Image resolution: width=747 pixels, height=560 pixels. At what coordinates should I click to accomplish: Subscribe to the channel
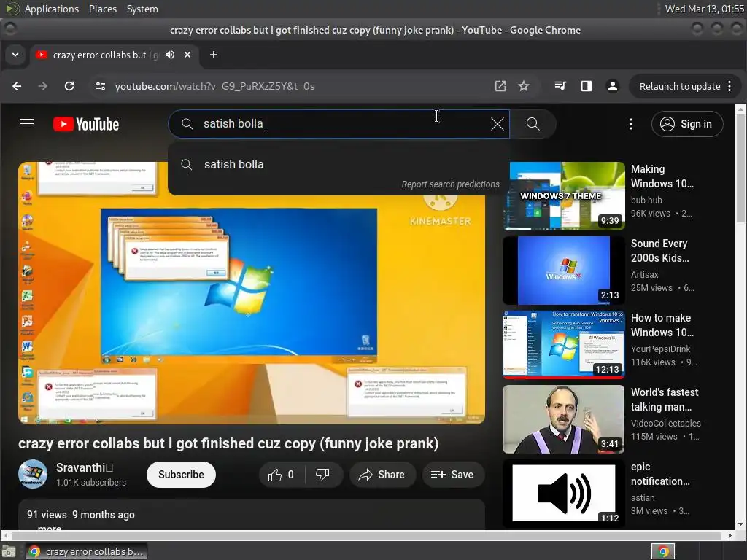(181, 475)
